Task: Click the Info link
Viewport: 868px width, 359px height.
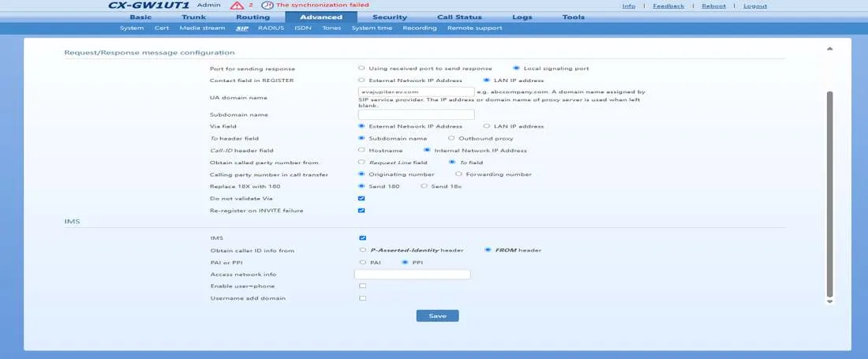Action: [x=629, y=6]
